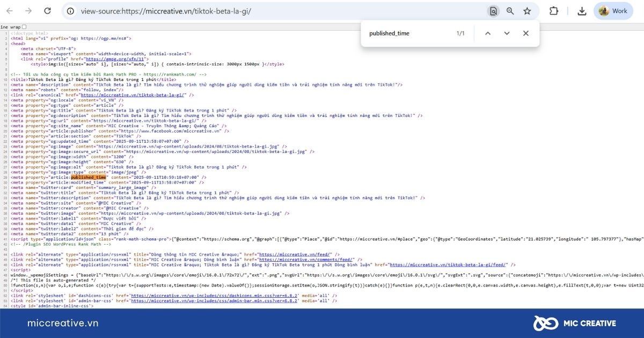The height and width of the screenshot is (338, 644).
Task: Click the og:site_name meta line
Action: tap(119, 126)
